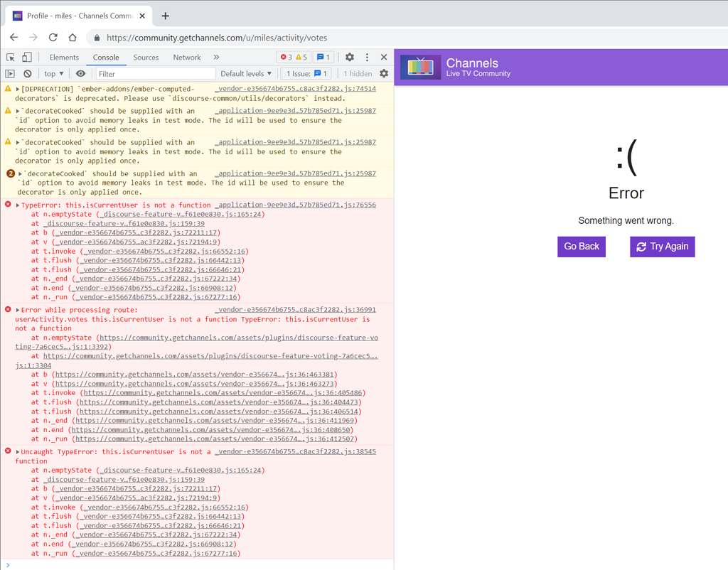This screenshot has width=728, height=570.
Task: Show the console sidebar
Action: 10,73
